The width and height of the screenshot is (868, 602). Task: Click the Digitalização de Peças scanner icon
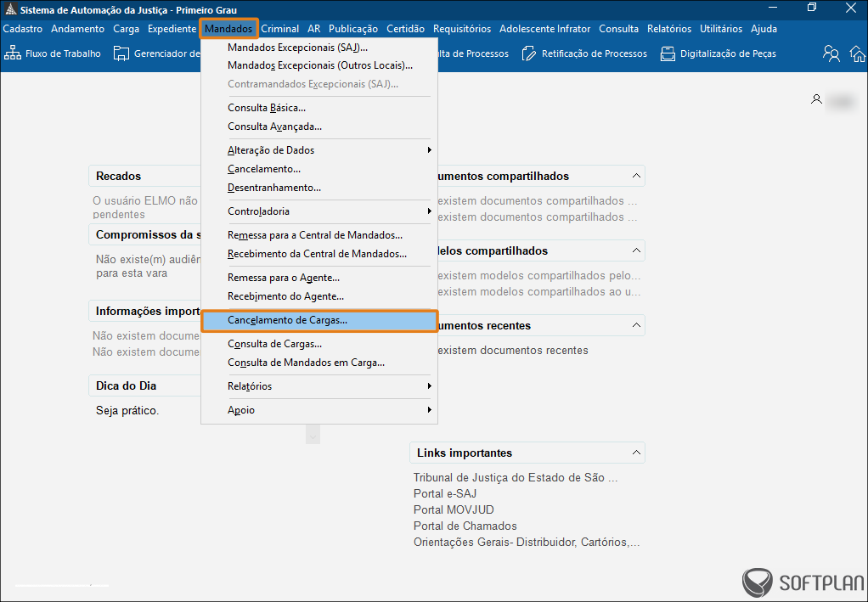(x=668, y=53)
